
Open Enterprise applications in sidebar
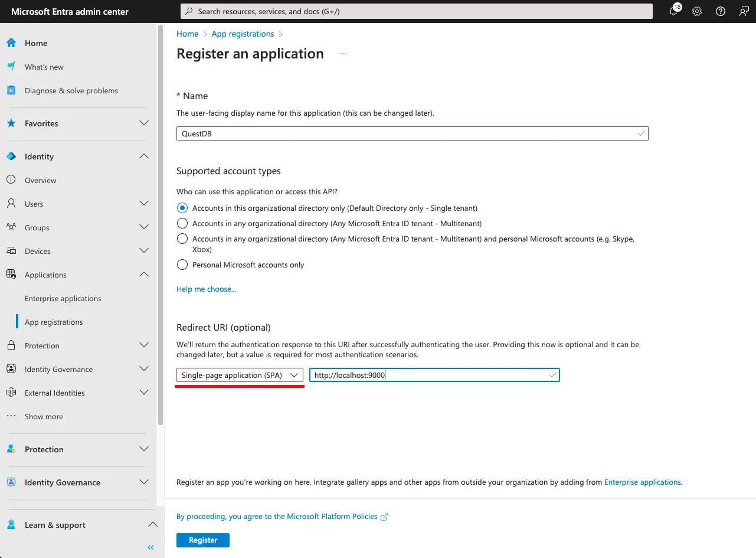[63, 298]
